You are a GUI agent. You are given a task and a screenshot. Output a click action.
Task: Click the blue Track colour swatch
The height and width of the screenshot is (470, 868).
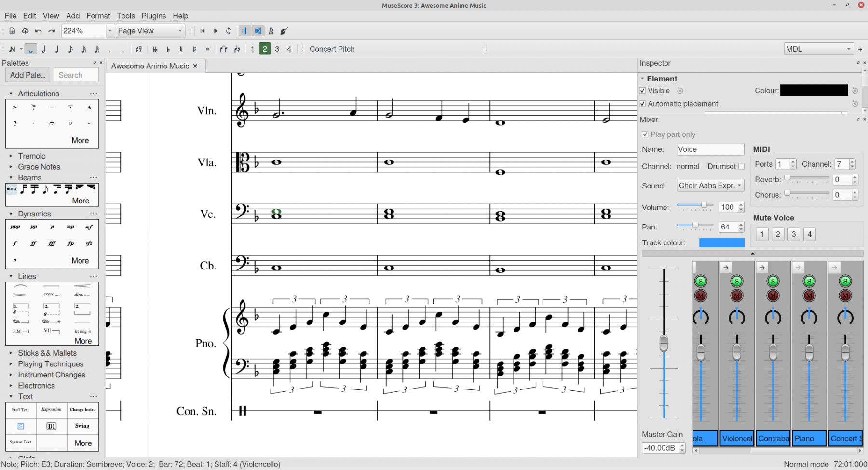coord(721,243)
